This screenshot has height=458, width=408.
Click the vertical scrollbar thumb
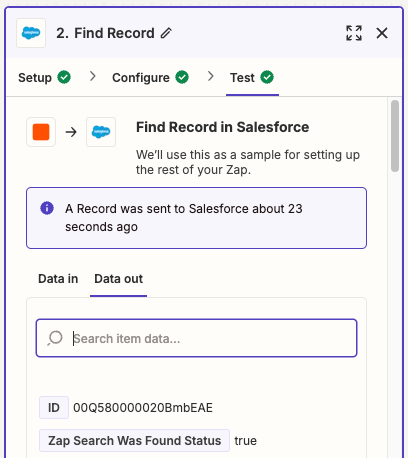point(395,136)
